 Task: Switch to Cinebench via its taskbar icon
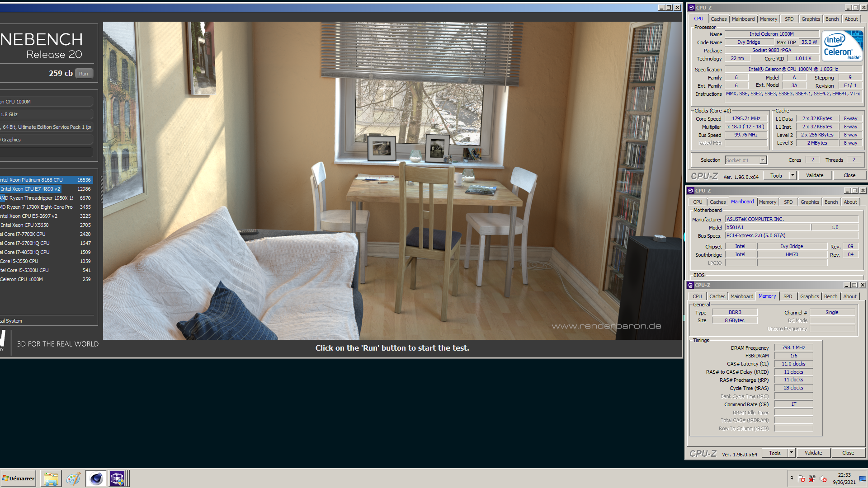96,479
